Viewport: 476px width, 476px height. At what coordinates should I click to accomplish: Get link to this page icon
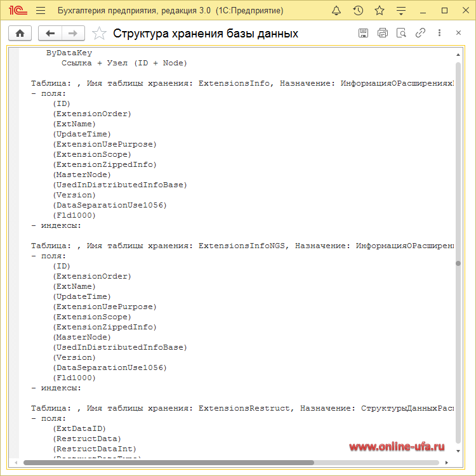[420, 33]
